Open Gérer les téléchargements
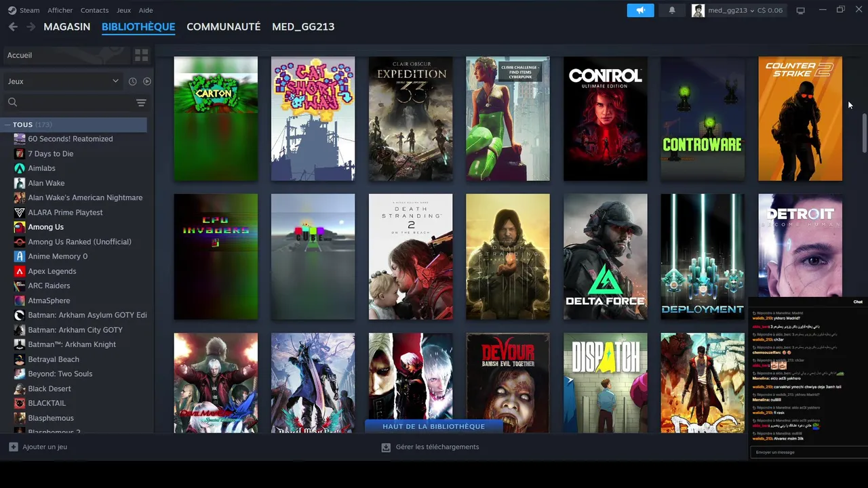 (x=430, y=447)
